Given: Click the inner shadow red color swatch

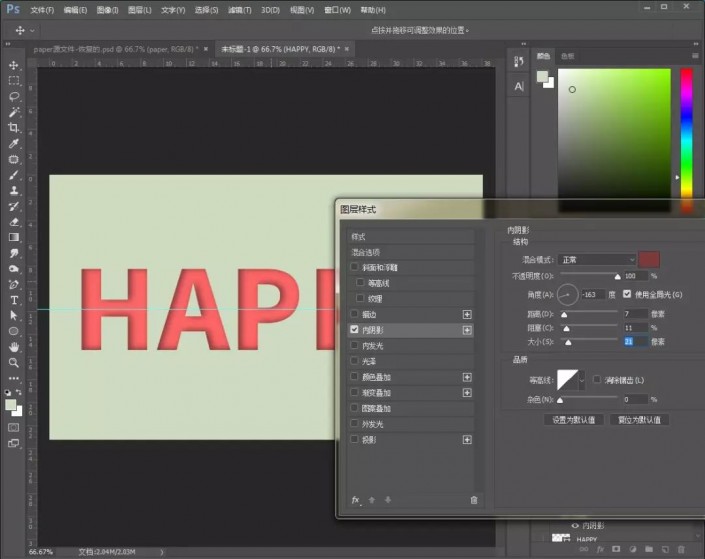Looking at the screenshot, I should (x=649, y=259).
